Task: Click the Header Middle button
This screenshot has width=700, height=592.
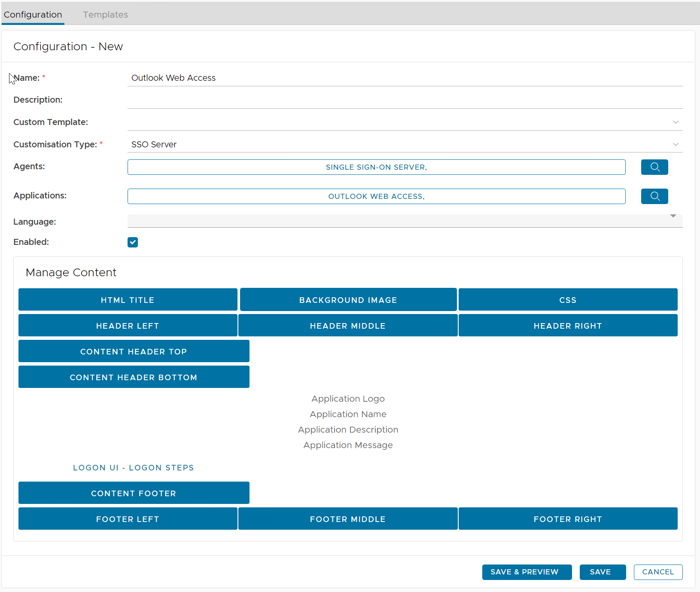Action: point(347,326)
